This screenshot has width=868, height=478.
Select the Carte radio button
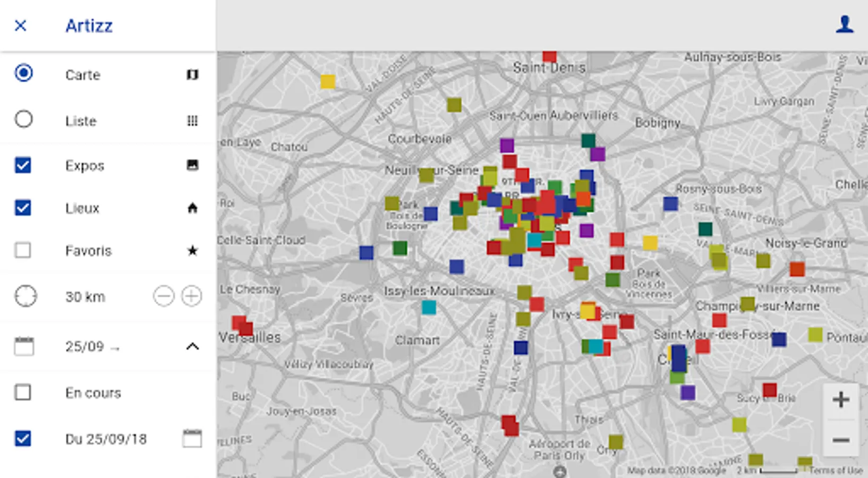[23, 73]
